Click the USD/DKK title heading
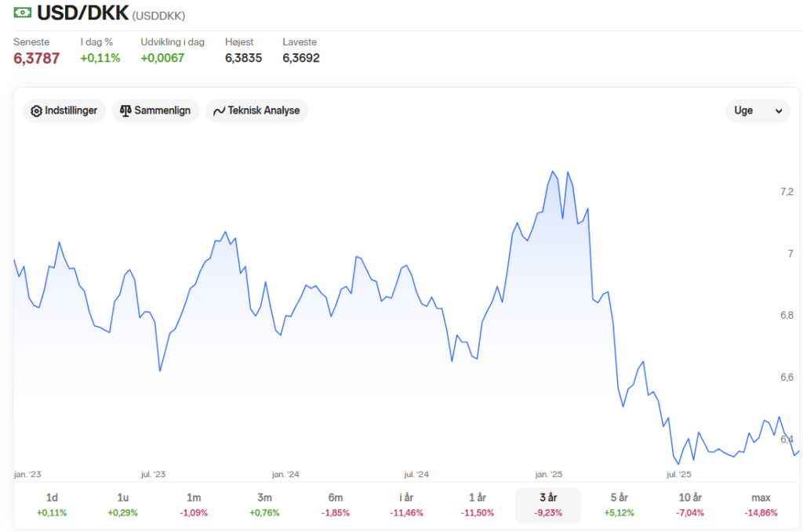 [82, 13]
